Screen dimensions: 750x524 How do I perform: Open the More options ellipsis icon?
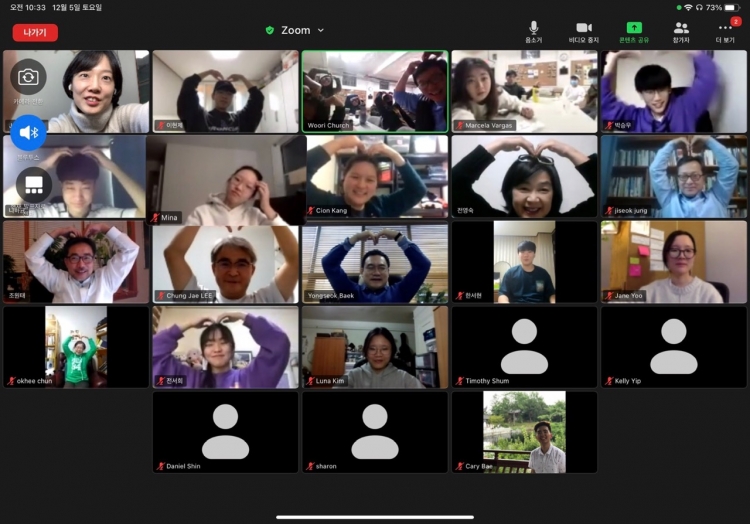[x=725, y=28]
